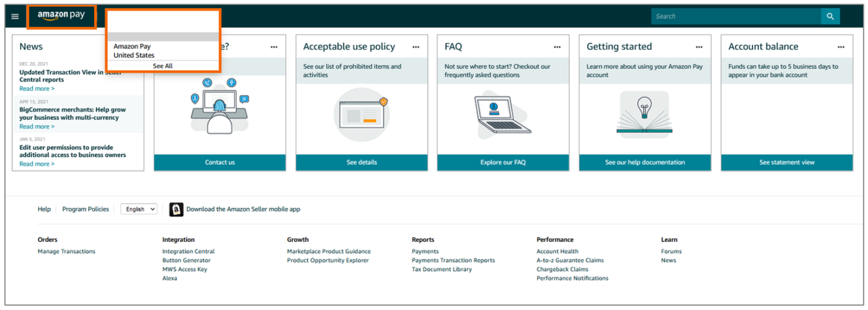Open Forums link under Learn
The height and width of the screenshot is (310, 868).
671,252
